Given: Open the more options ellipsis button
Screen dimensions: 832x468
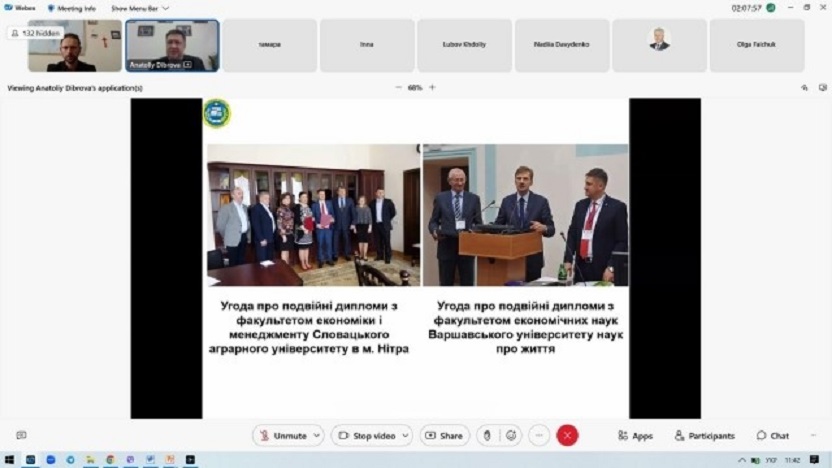Looking at the screenshot, I should click(539, 436).
